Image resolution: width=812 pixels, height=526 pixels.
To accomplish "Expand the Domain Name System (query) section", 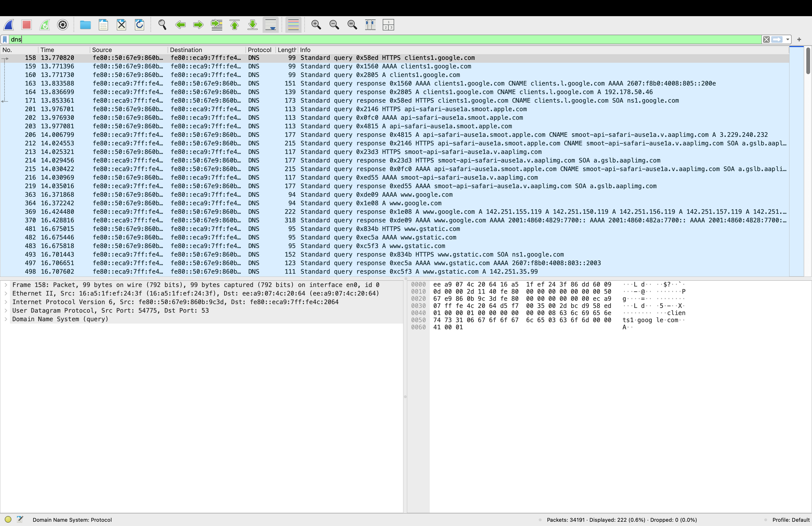I will 6,319.
